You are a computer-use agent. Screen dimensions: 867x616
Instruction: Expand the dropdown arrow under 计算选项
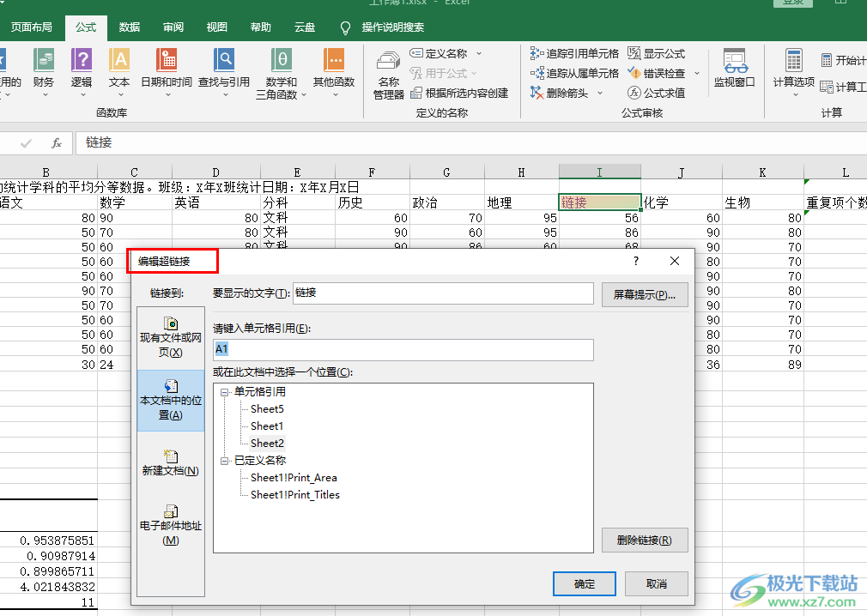795,95
